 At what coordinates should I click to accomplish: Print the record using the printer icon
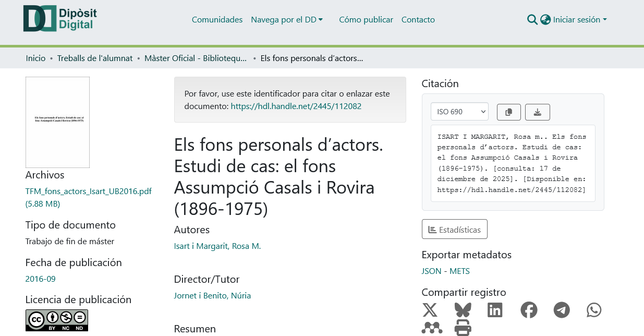(x=463, y=328)
